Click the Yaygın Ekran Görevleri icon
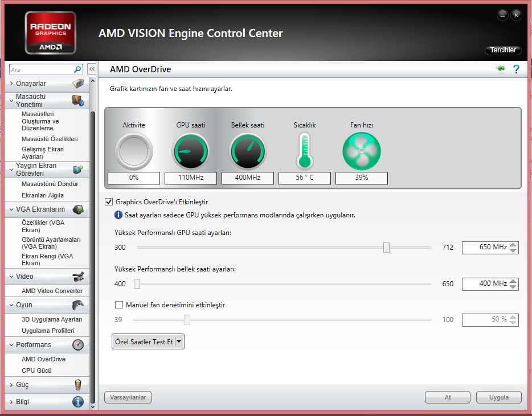Screen dimensions: 532x416 (78, 169)
